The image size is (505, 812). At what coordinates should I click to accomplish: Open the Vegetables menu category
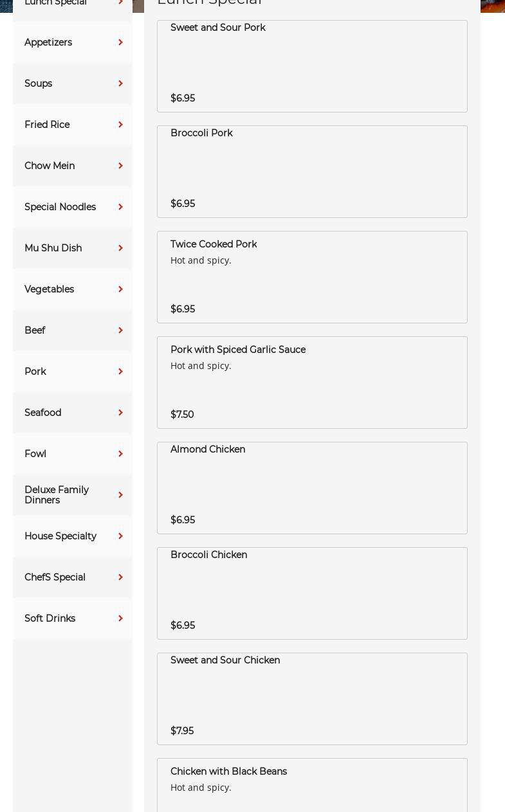click(50, 289)
